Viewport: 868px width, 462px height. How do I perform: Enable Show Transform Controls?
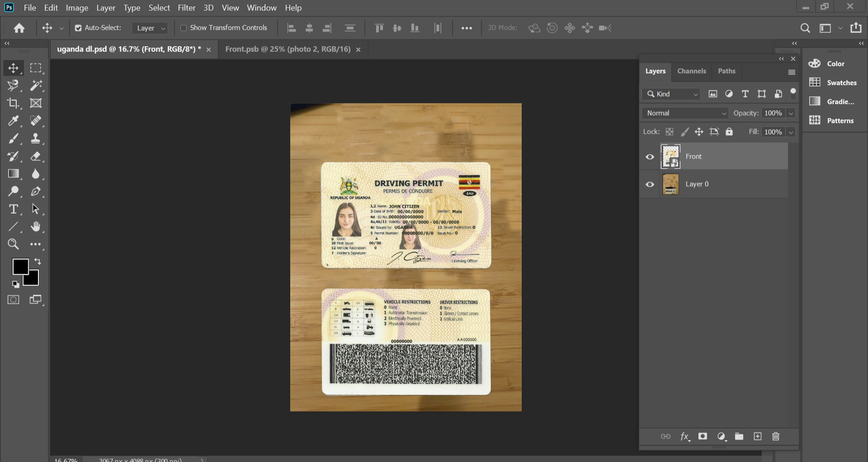(x=183, y=28)
